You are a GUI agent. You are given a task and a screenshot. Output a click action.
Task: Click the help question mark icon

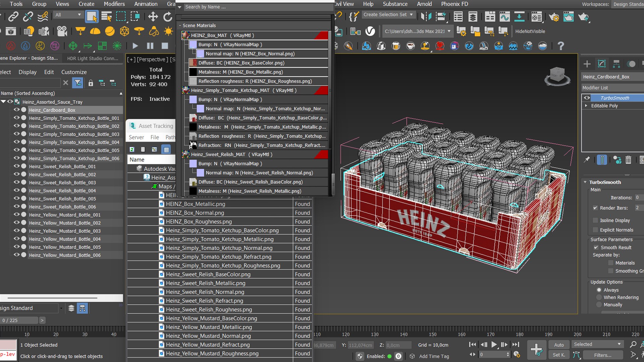point(560,46)
